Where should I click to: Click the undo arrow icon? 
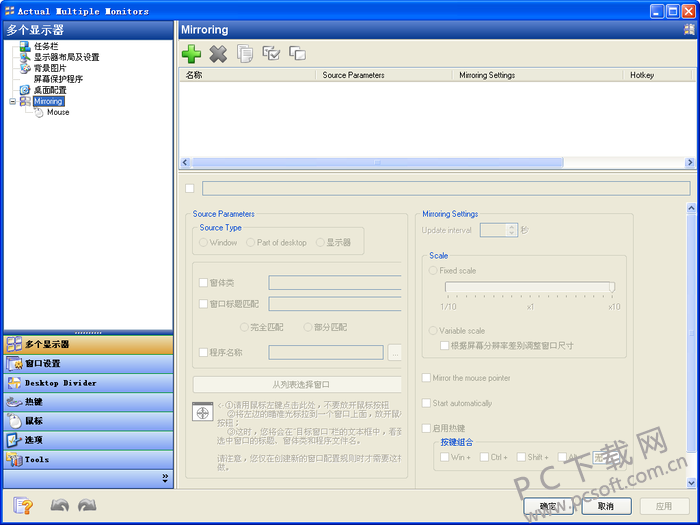tap(59, 505)
